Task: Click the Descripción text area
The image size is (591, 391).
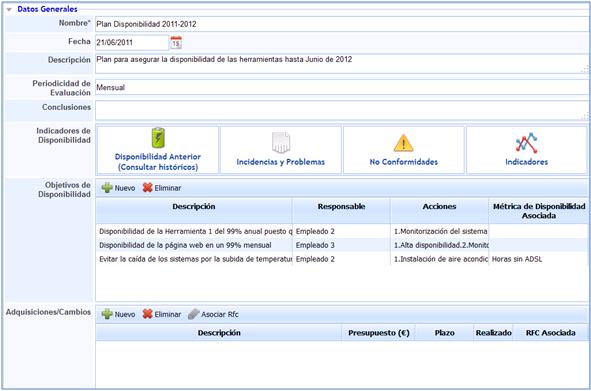Action: (x=341, y=63)
